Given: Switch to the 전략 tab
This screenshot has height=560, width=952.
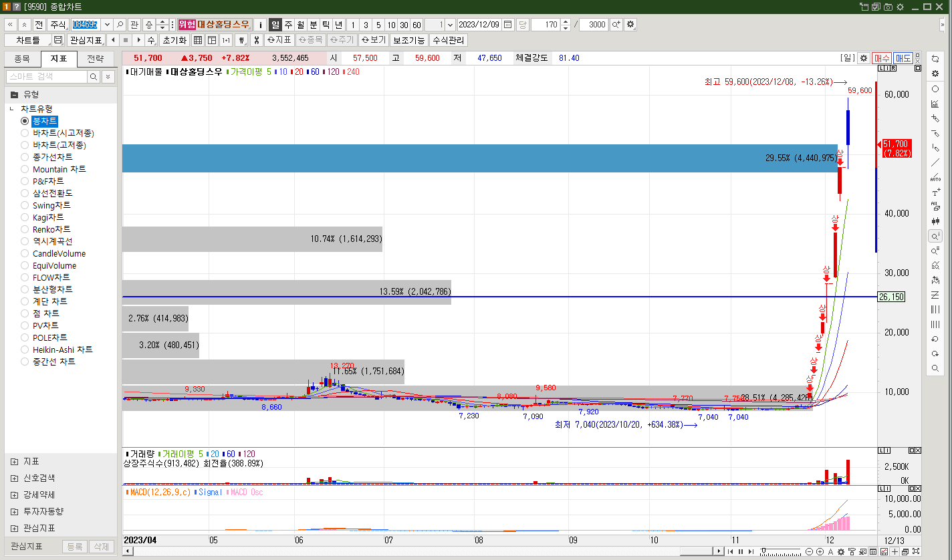Looking at the screenshot, I should (96, 59).
